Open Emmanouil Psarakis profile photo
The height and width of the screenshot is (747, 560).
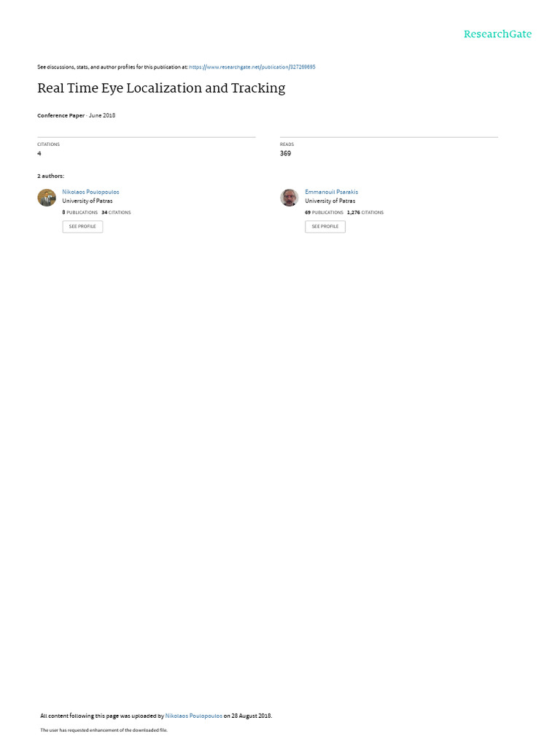pos(289,198)
